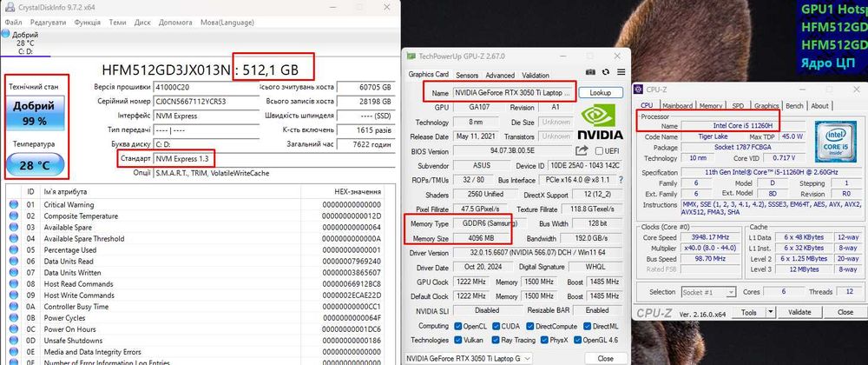Click the blue status dot for Percentage Used

[x=14, y=249]
